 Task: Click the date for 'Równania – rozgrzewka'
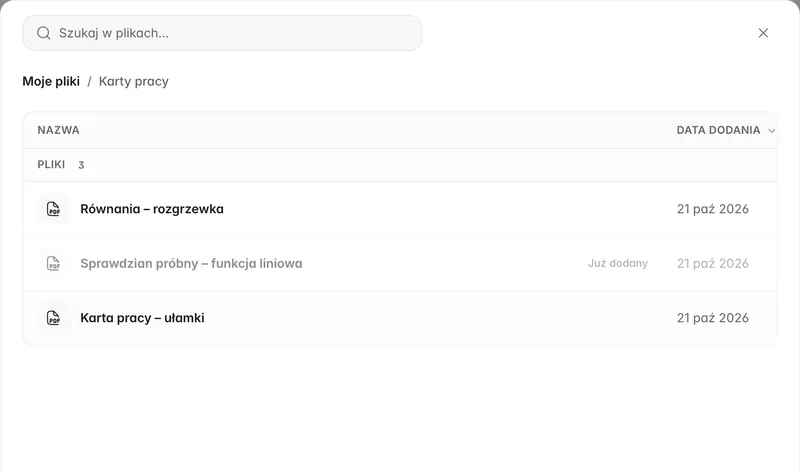713,209
